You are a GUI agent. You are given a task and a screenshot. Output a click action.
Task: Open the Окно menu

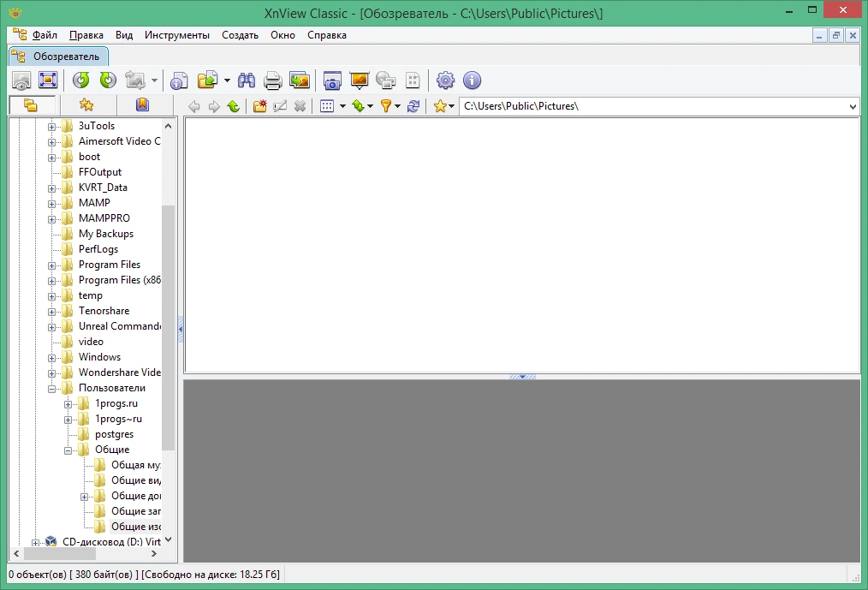click(282, 35)
